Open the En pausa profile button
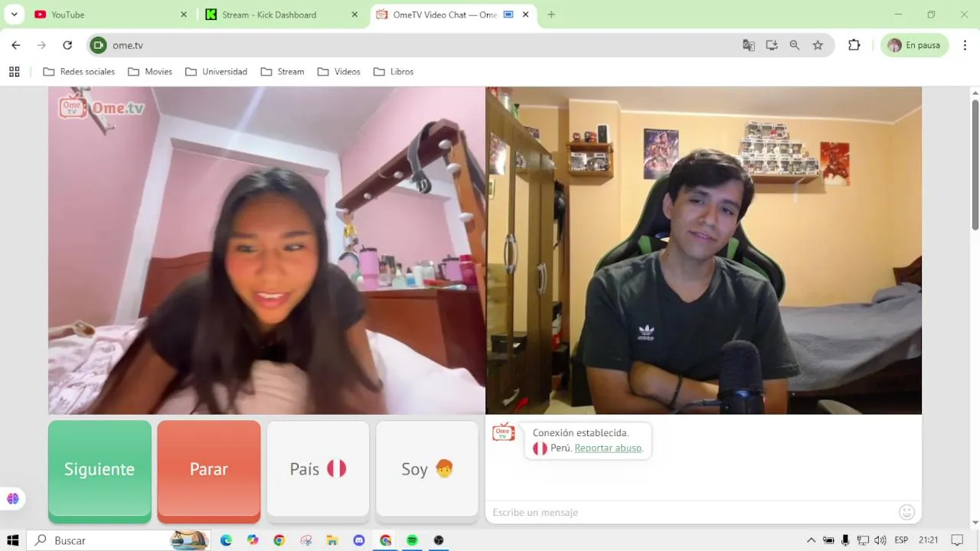Viewport: 980px width, 551px height. [914, 45]
